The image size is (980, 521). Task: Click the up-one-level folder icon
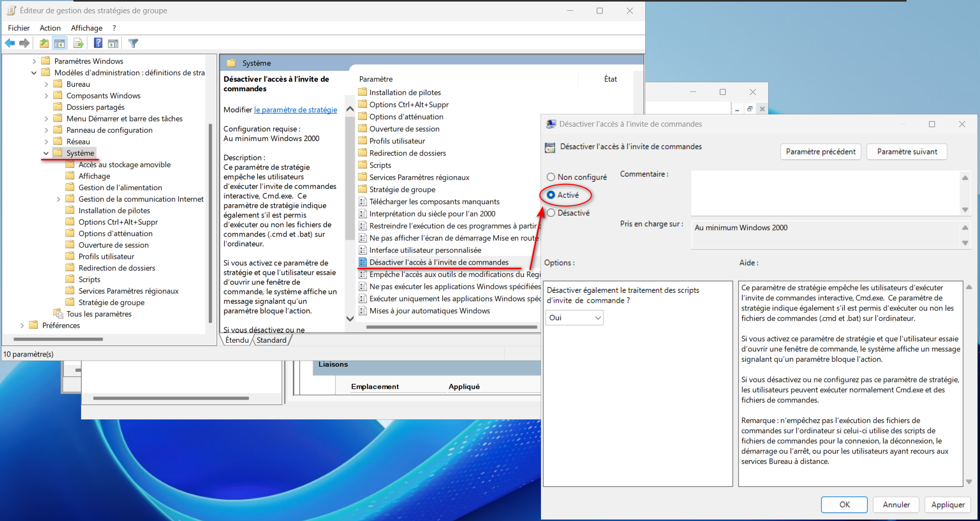[44, 43]
